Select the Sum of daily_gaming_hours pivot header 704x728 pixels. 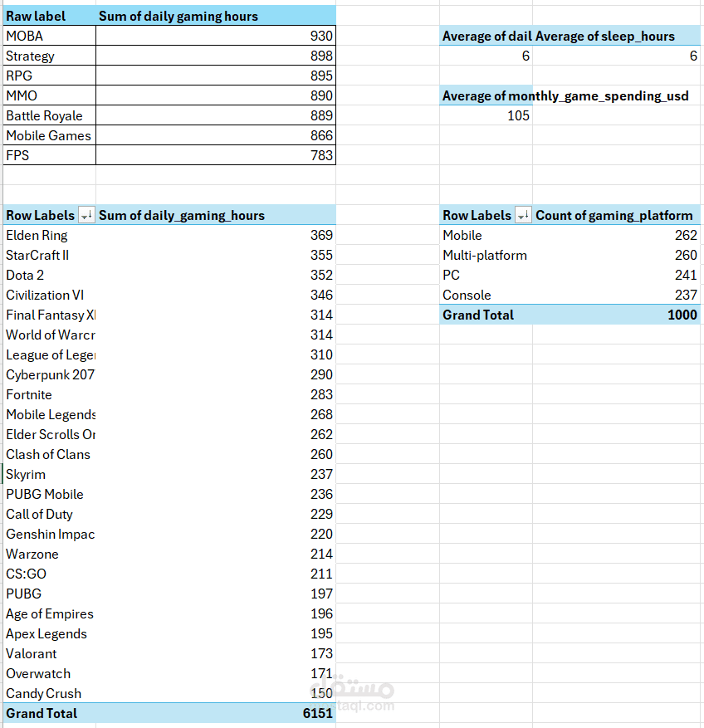coord(216,216)
